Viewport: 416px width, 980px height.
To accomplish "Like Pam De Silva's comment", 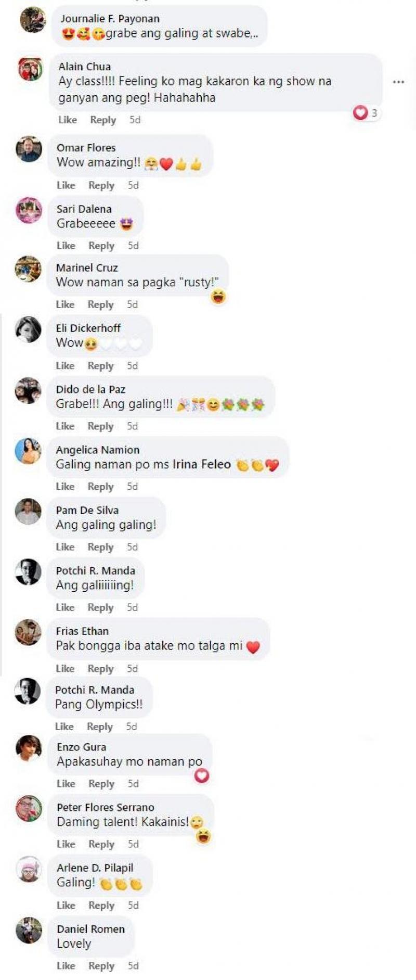I will click(x=65, y=547).
